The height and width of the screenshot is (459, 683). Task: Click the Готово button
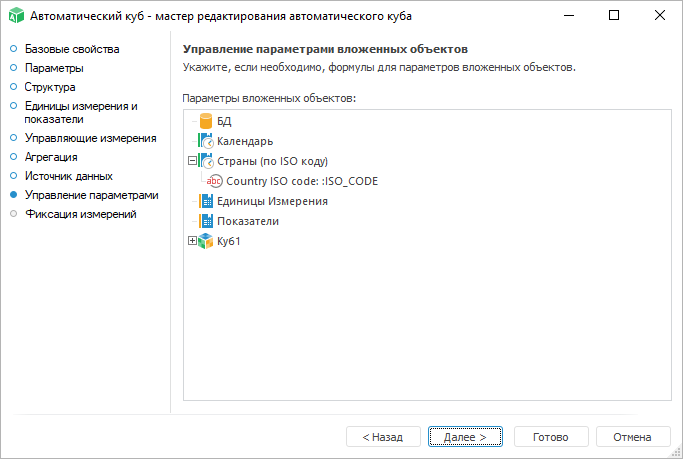click(x=550, y=437)
